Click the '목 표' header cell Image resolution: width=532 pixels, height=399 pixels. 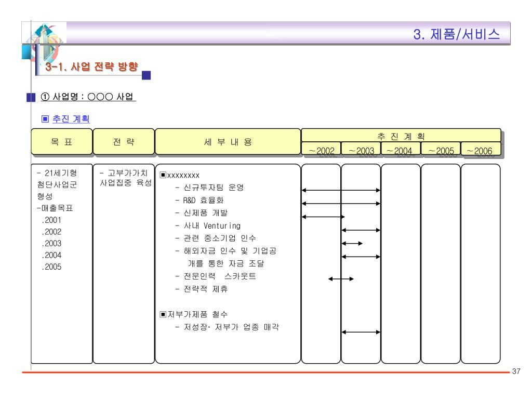click(62, 142)
